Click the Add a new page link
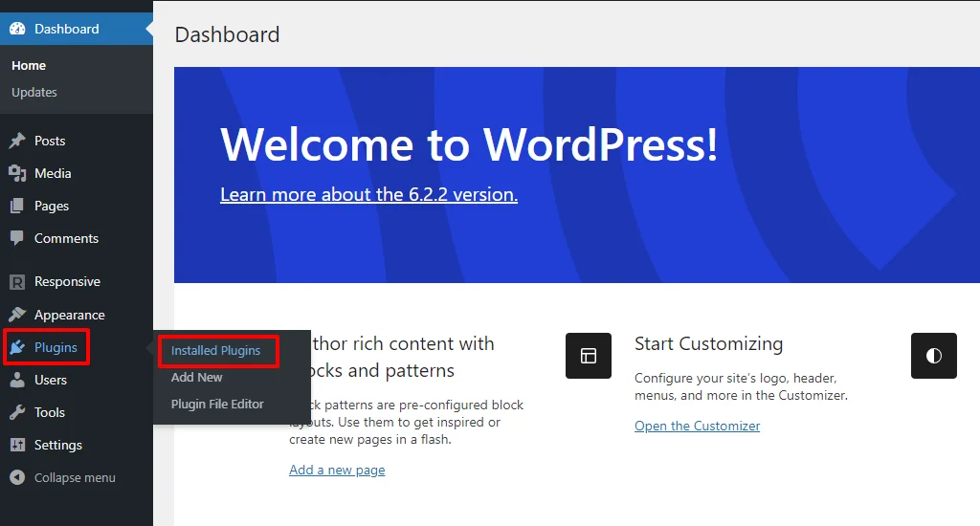The image size is (980, 526). pyautogui.click(x=337, y=470)
